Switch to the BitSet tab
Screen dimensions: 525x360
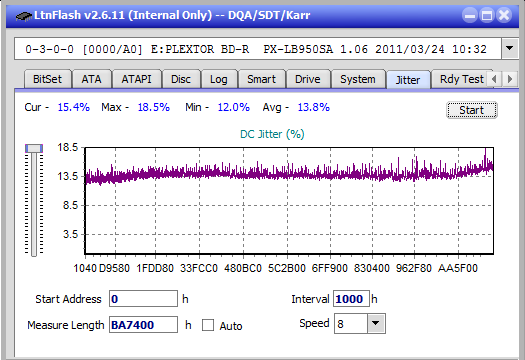(x=48, y=79)
